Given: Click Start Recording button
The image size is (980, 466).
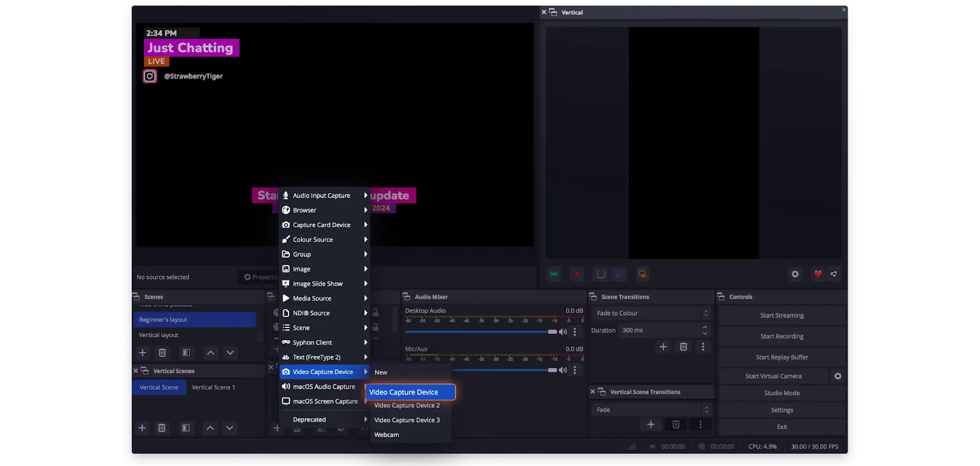Looking at the screenshot, I should pyautogui.click(x=782, y=337).
